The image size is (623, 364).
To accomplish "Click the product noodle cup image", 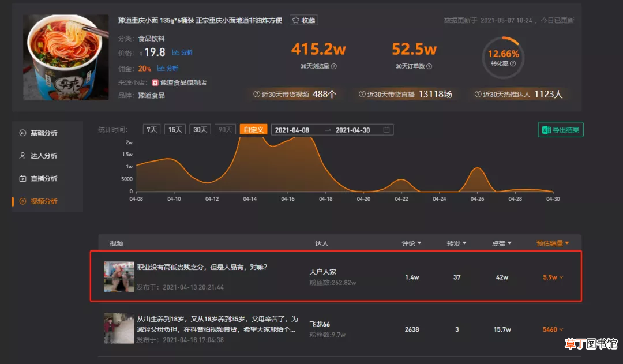I will 66,57.
